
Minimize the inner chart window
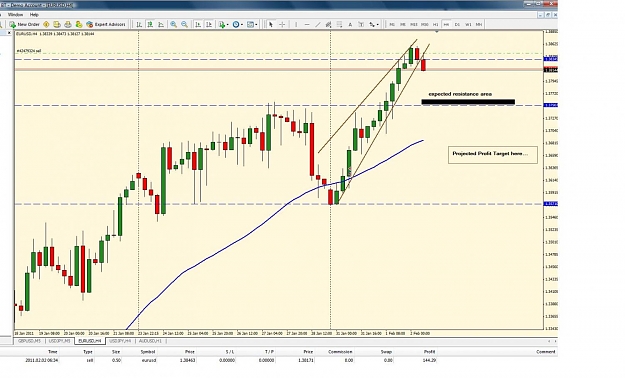click(540, 15)
